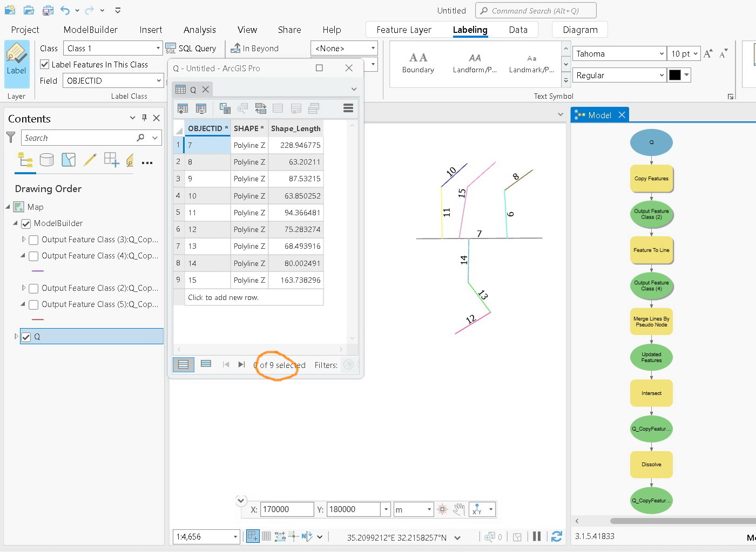Hide the ModelBuilder group layer

25,223
